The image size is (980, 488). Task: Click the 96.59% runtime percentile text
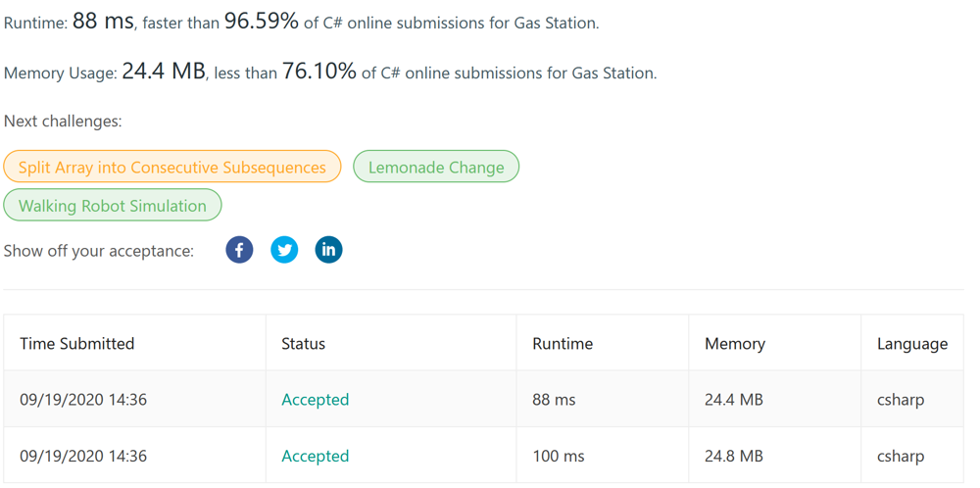tap(262, 22)
